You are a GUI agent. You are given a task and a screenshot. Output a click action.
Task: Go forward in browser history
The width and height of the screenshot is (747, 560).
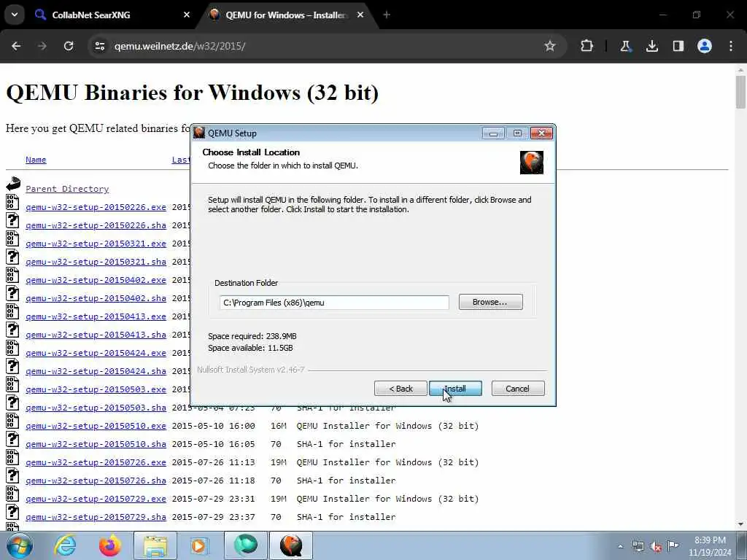42,46
